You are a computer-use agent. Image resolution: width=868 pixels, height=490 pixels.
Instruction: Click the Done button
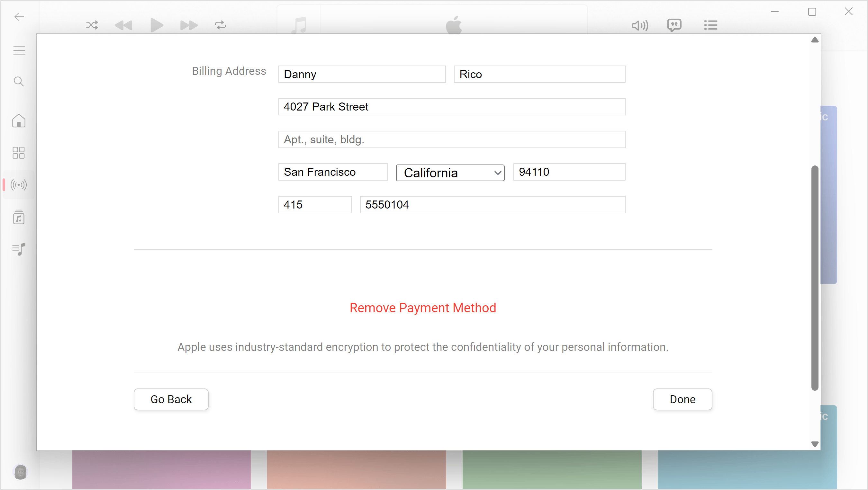[x=683, y=399]
